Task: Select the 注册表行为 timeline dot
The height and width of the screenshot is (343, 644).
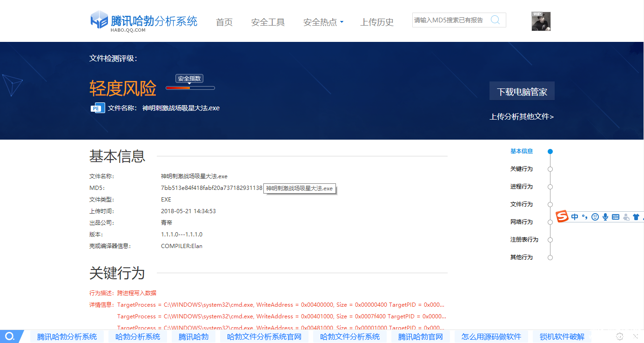Action: pyautogui.click(x=550, y=240)
